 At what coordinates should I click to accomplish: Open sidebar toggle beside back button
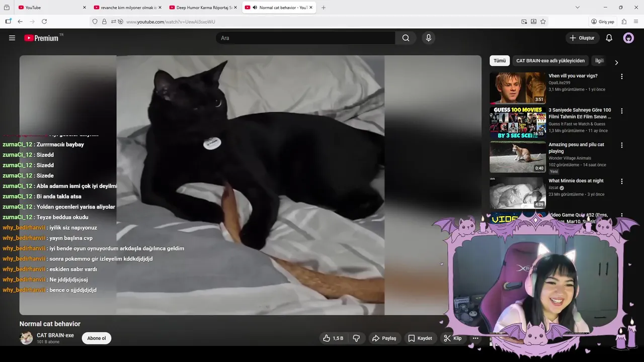tap(8, 22)
